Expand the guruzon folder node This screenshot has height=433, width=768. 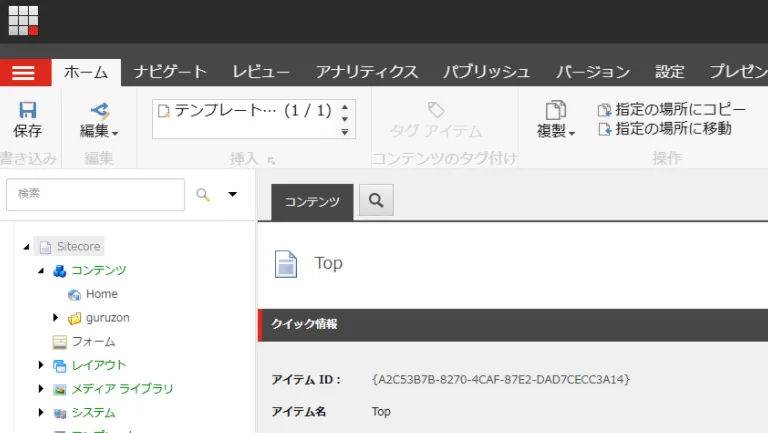tap(56, 318)
